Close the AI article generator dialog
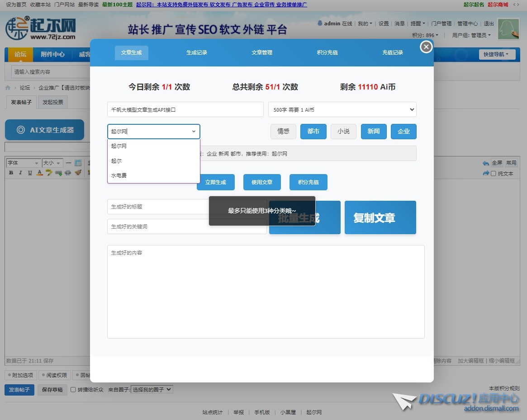Image resolution: width=527 pixels, height=420 pixels. 426,47
